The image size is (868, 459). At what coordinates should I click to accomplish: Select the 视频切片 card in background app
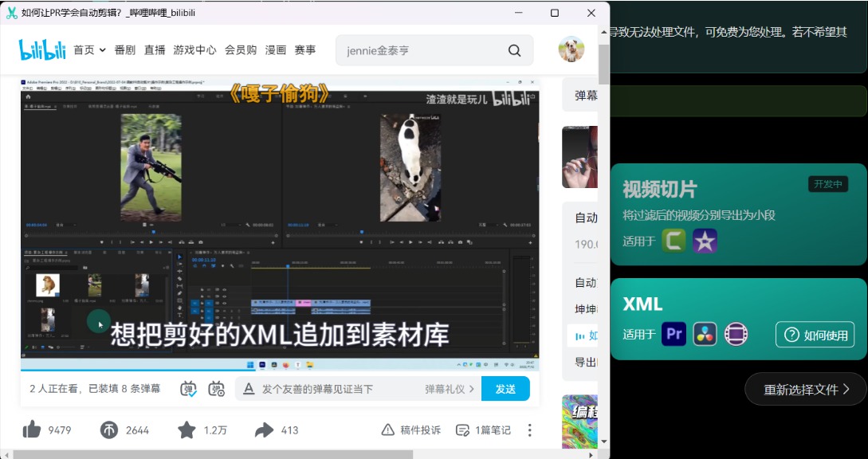click(x=738, y=214)
